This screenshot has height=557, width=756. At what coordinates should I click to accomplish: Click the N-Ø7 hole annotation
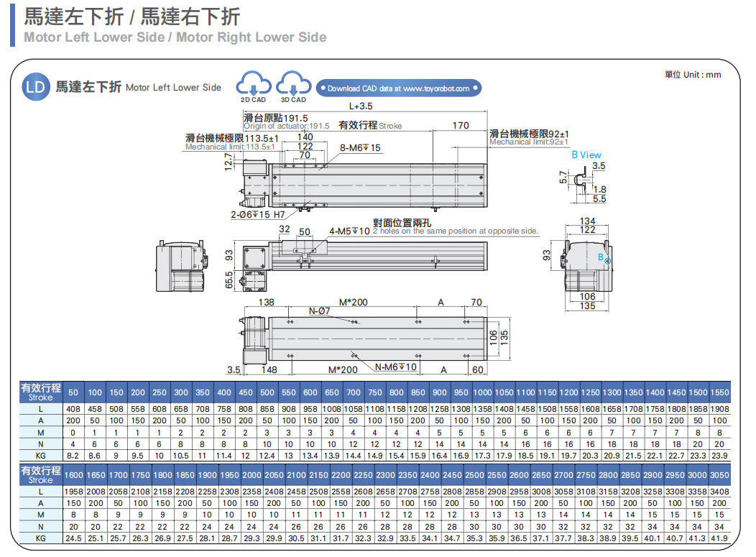tap(319, 311)
